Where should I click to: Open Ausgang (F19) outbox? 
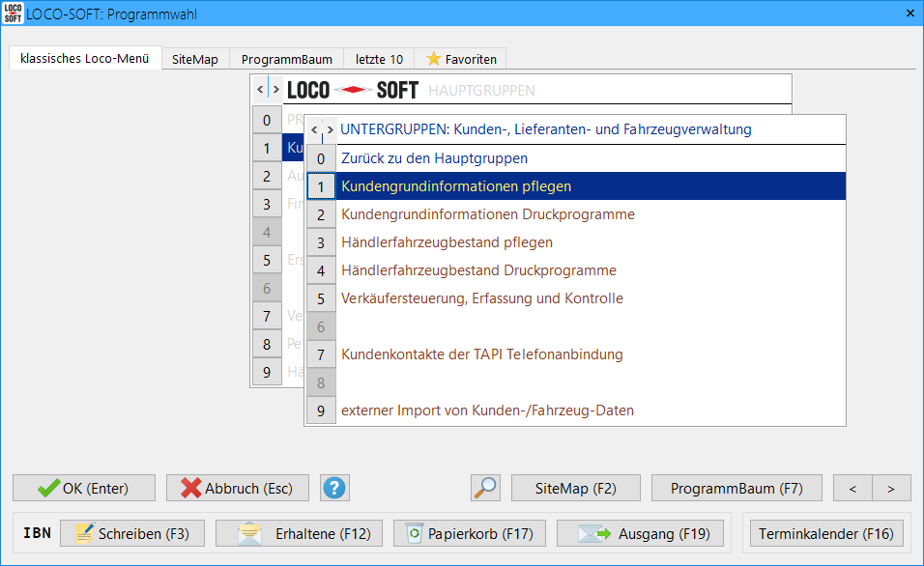pyautogui.click(x=644, y=533)
